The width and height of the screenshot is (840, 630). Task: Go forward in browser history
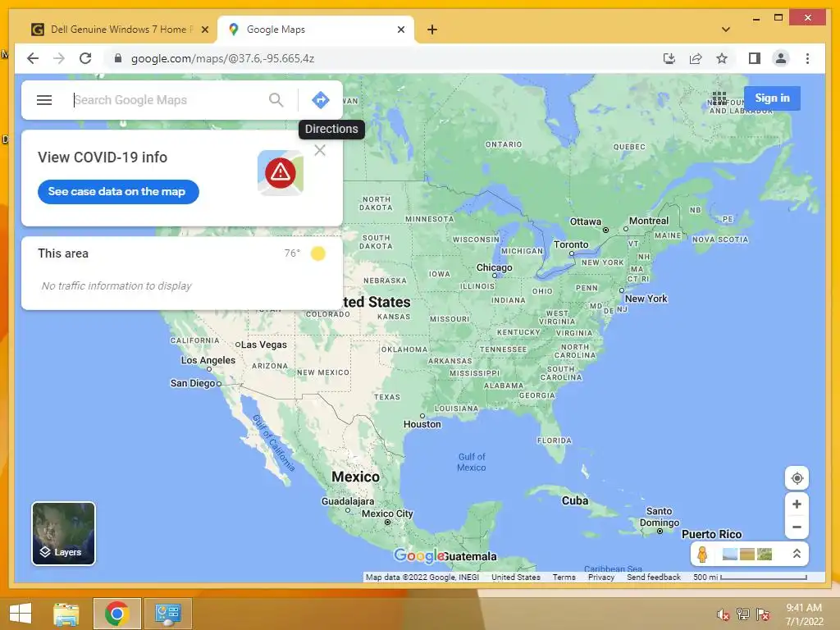point(59,58)
